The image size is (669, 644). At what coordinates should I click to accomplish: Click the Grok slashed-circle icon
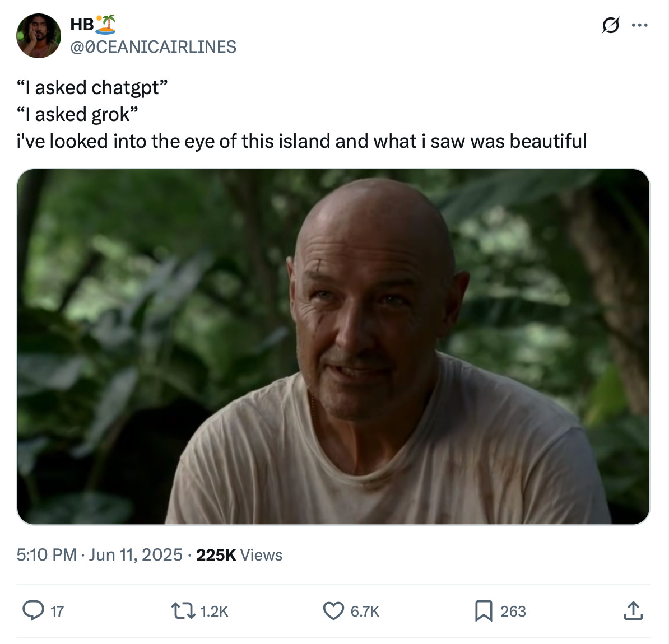[610, 25]
